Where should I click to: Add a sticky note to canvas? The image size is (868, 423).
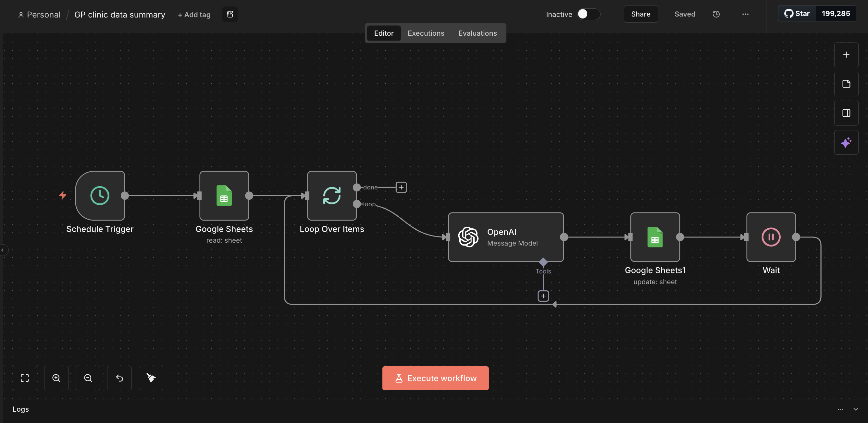(846, 84)
